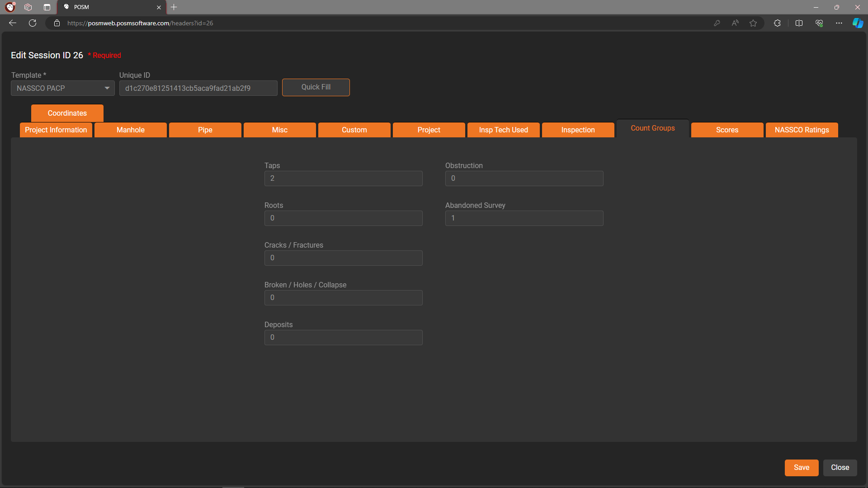The width and height of the screenshot is (868, 488).
Task: Click the Unique ID field
Action: pyautogui.click(x=198, y=88)
